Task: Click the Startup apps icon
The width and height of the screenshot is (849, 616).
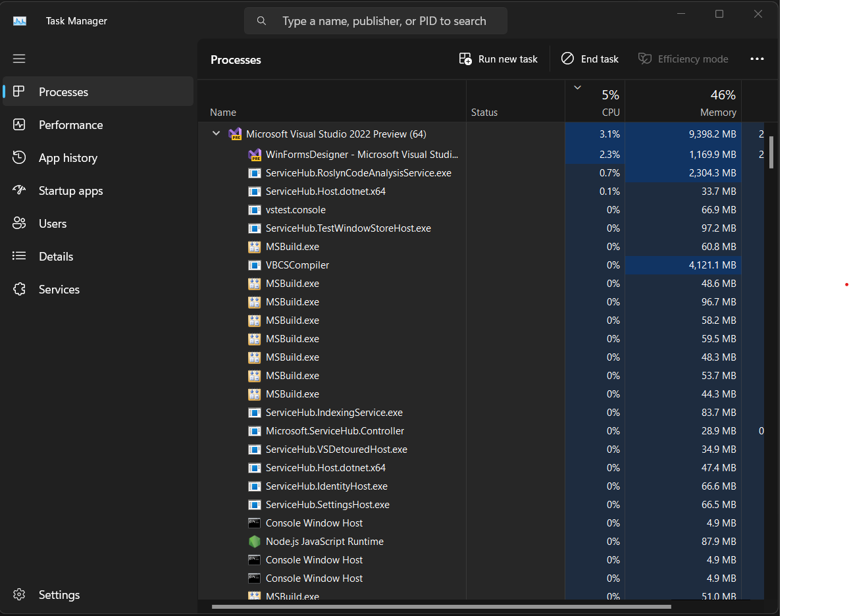Action: [19, 191]
